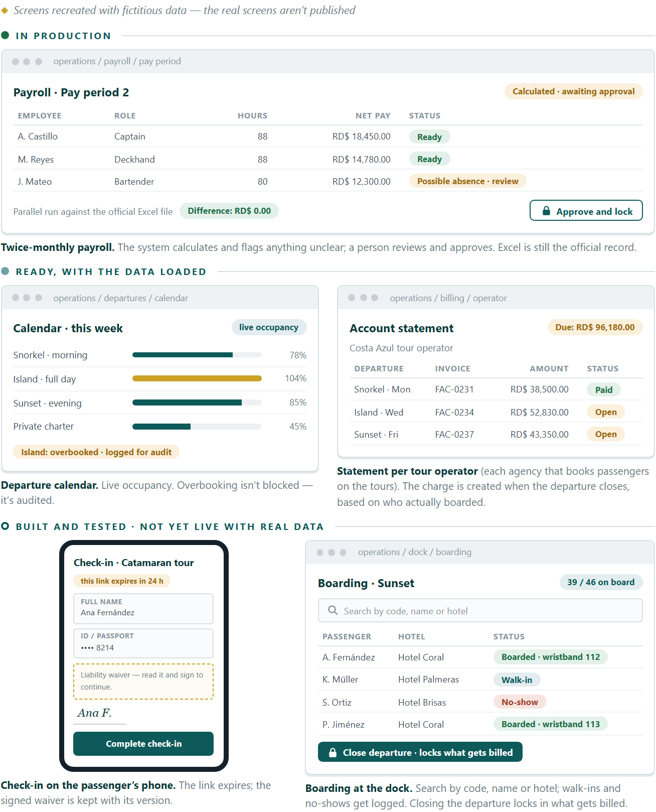Click the hollow Built and Tested section circle

coord(5,526)
